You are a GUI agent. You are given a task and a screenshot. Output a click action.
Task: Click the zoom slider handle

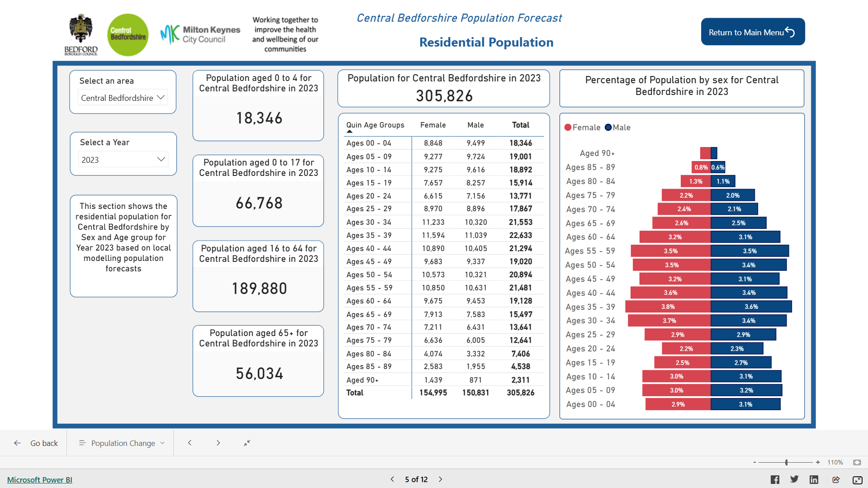point(787,462)
